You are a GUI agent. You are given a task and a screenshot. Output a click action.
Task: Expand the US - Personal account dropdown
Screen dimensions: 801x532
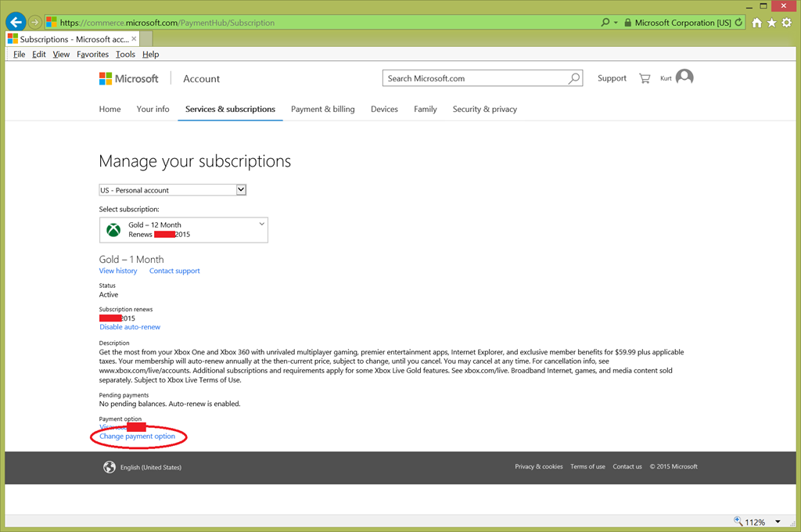coord(241,189)
